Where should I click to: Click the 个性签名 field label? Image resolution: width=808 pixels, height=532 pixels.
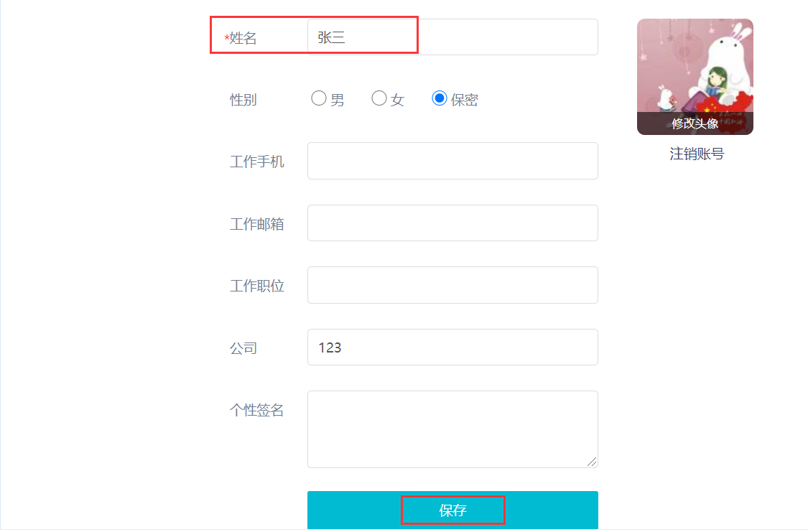tap(258, 410)
